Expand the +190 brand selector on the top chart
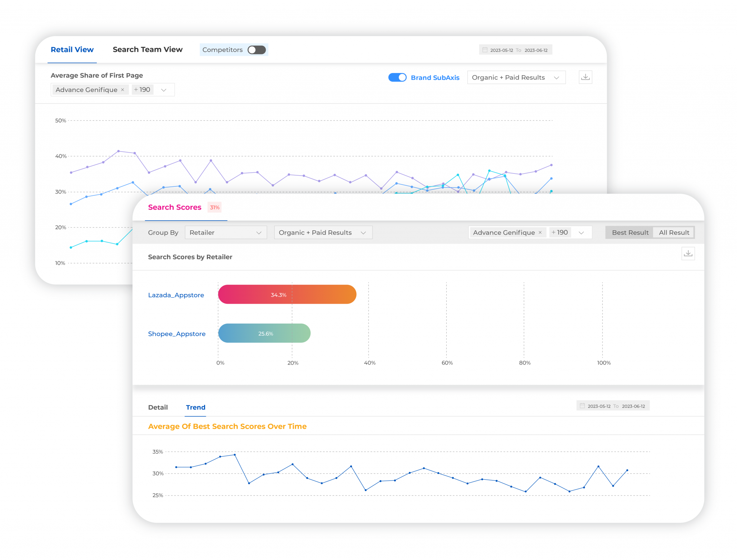 click(164, 90)
